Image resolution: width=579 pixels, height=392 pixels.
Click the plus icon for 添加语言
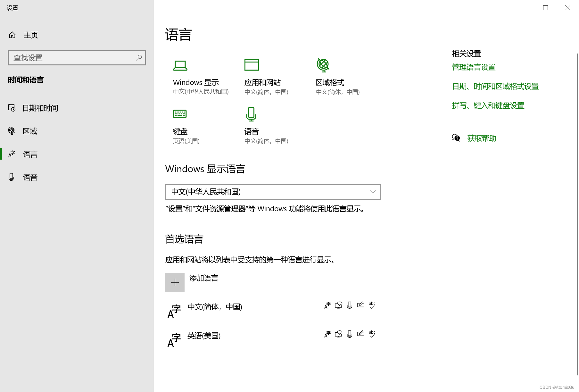[175, 282]
